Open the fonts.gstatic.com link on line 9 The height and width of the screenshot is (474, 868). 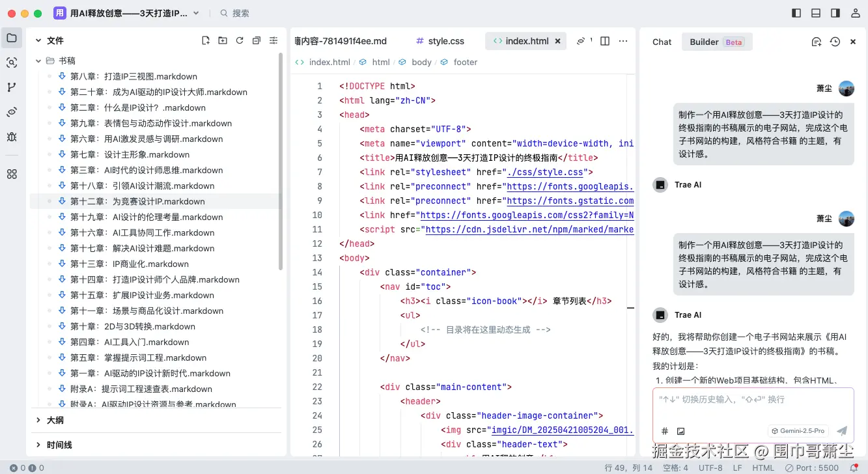[x=570, y=201]
